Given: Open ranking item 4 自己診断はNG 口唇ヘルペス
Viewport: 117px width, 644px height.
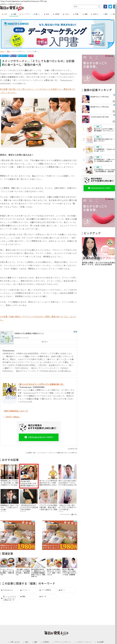Looking at the screenshot, I should (x=99, y=160).
